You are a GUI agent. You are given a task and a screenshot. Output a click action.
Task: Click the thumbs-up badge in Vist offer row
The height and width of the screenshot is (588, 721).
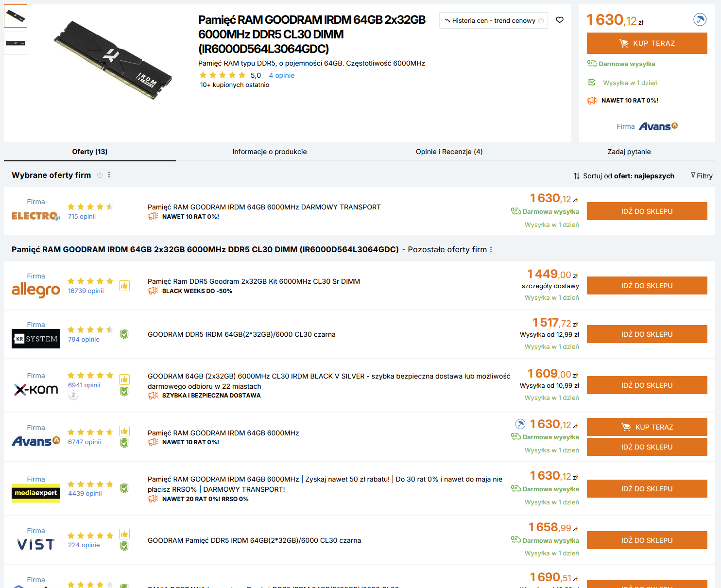coord(124,534)
